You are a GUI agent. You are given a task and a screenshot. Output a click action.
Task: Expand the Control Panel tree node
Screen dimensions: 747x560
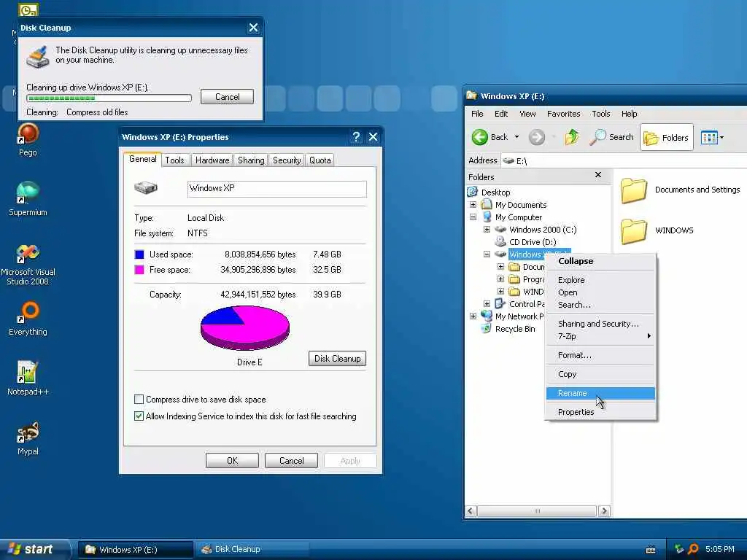(x=487, y=304)
